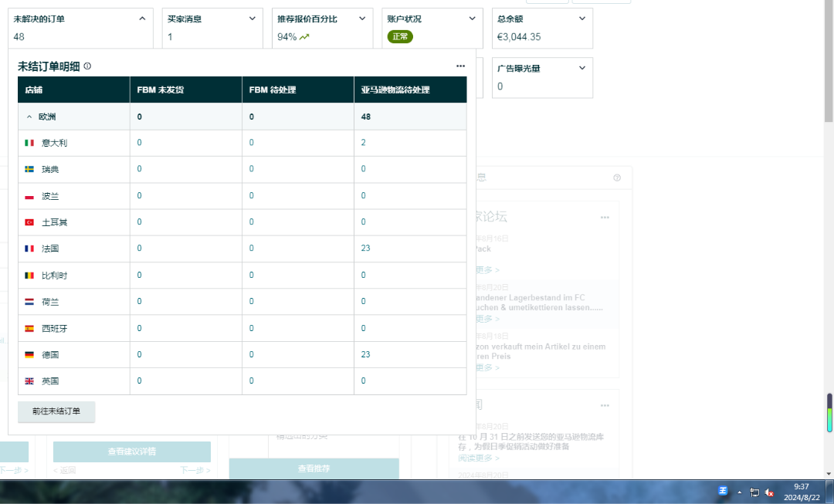
Task: Click the 法国 store name
Action: tap(50, 249)
